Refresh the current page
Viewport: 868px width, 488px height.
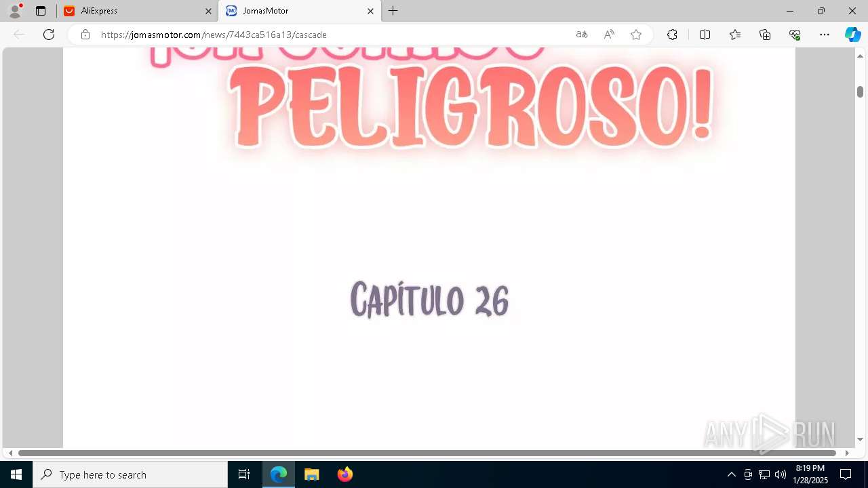[49, 35]
